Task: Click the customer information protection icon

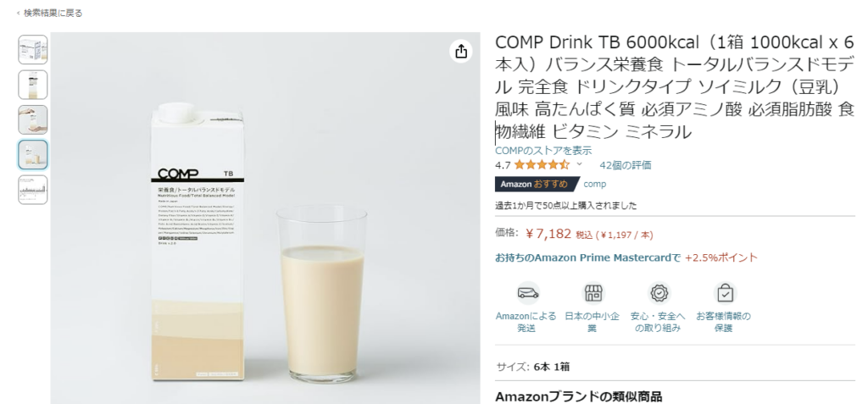Action: (x=725, y=293)
